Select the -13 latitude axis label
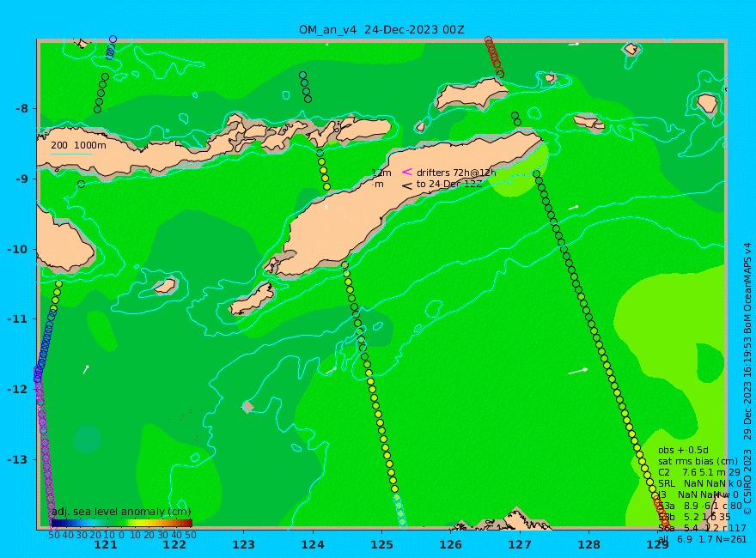Screen dimensions: 756x558 [x=18, y=459]
